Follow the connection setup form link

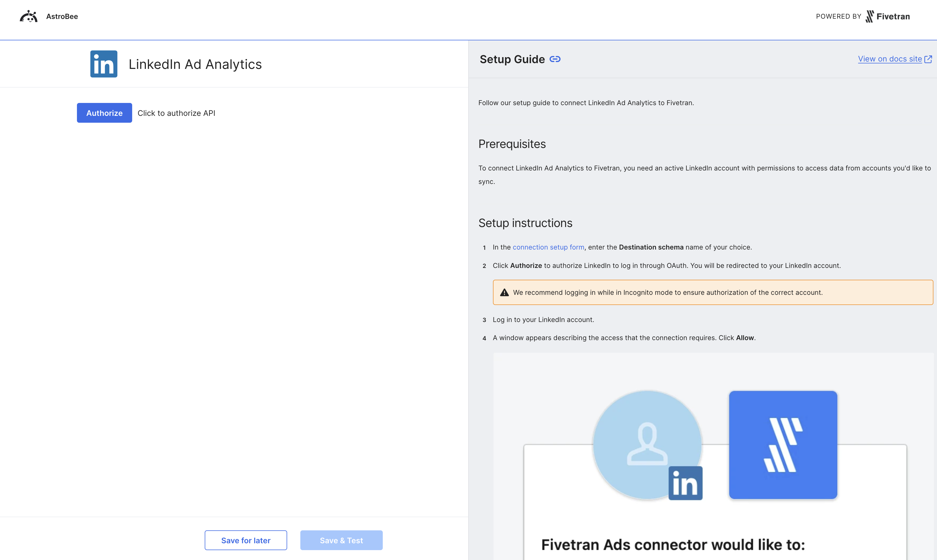point(548,247)
